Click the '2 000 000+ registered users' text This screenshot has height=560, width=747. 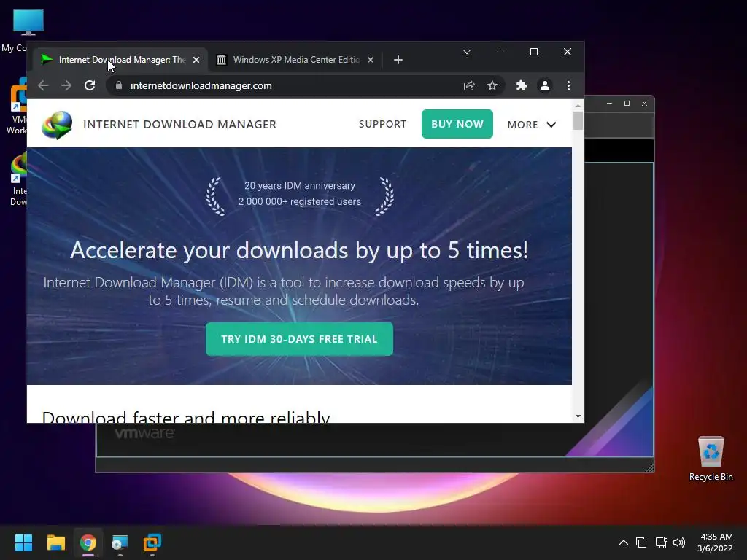pyautogui.click(x=300, y=201)
